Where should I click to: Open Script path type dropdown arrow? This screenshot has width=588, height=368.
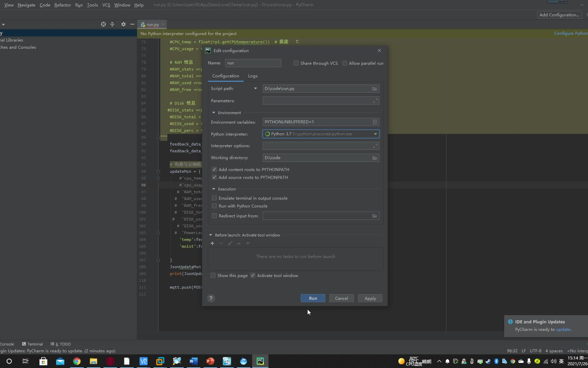256,89
